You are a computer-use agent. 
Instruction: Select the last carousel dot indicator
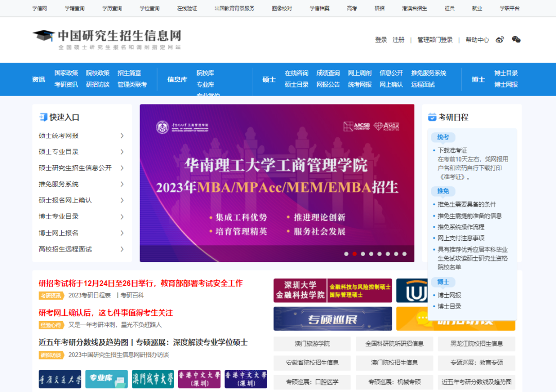(x=404, y=254)
